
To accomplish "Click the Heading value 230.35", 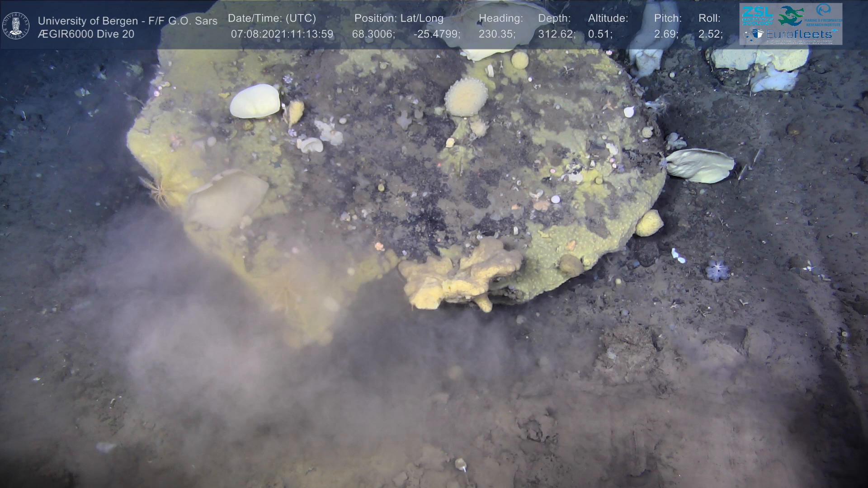I will pos(497,34).
